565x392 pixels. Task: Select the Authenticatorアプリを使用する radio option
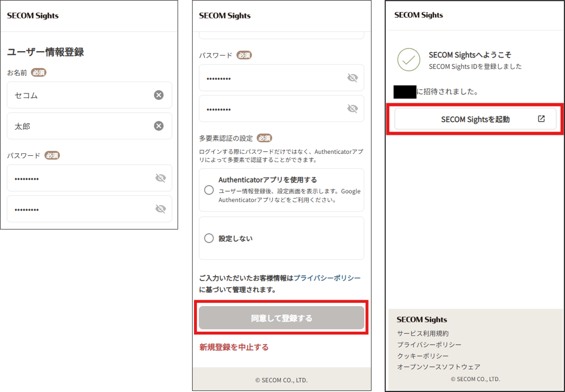click(x=209, y=190)
